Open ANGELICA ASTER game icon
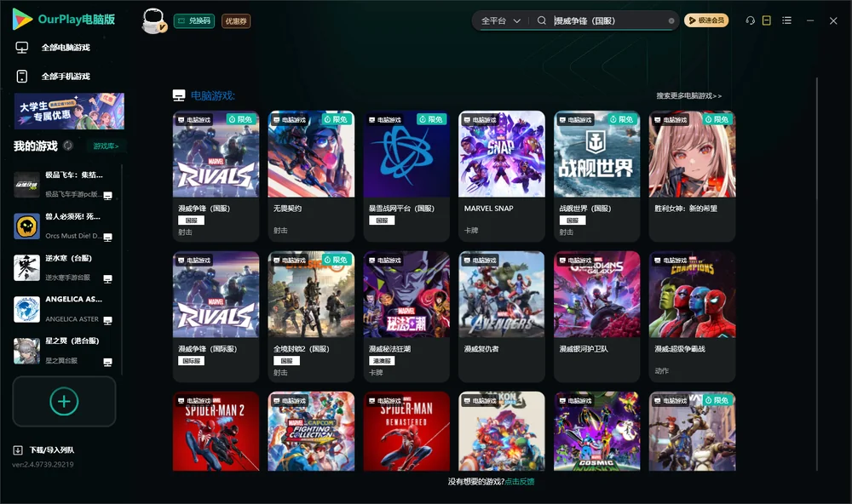Screen dimensions: 852x504 pyautogui.click(x=26, y=310)
